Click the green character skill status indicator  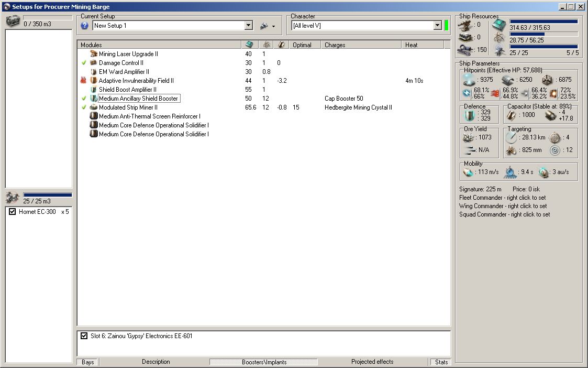click(447, 26)
